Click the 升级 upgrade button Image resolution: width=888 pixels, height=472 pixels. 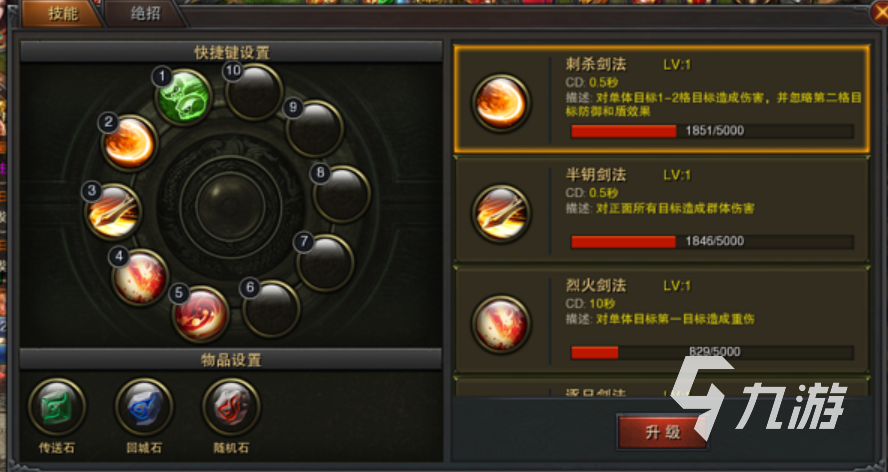coord(663,432)
